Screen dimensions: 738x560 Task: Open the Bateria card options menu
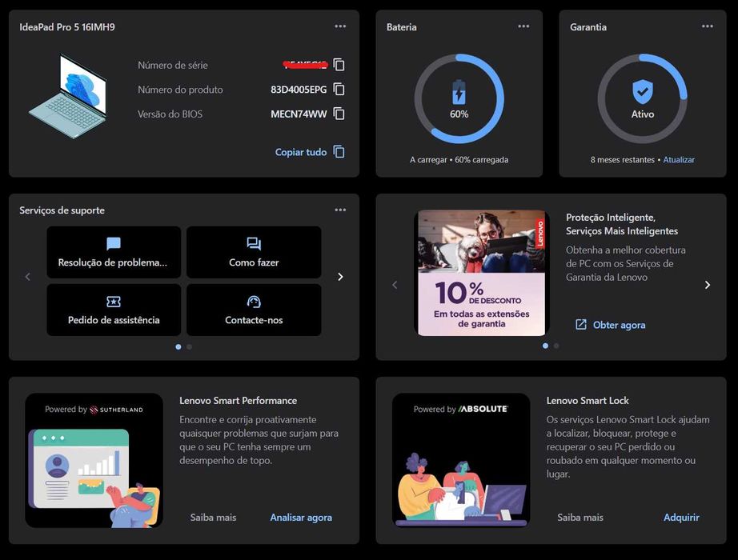click(x=523, y=26)
